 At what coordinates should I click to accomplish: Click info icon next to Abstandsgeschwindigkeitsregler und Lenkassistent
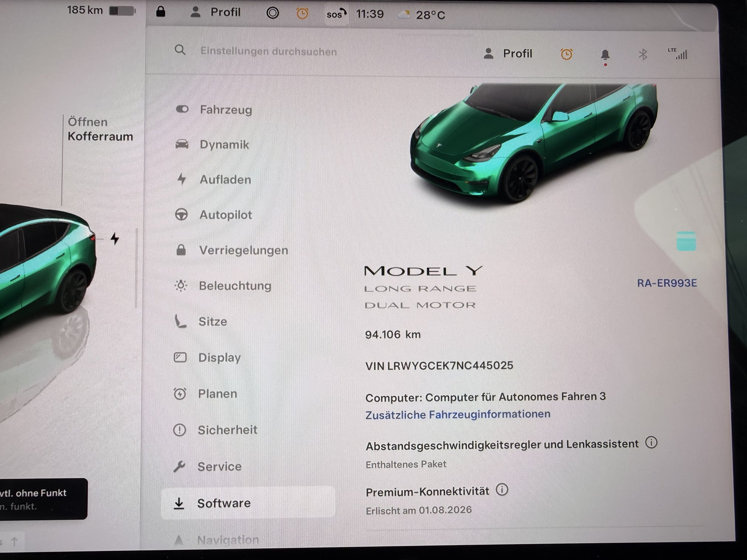coord(651,442)
